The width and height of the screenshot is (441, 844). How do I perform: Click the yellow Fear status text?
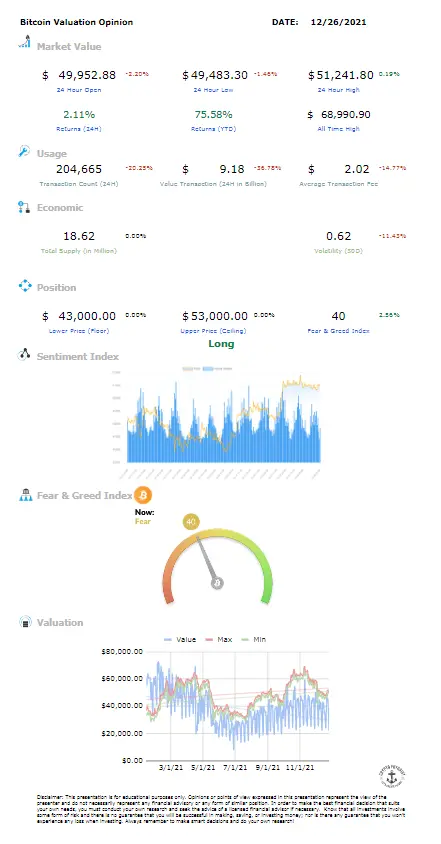pos(143,521)
